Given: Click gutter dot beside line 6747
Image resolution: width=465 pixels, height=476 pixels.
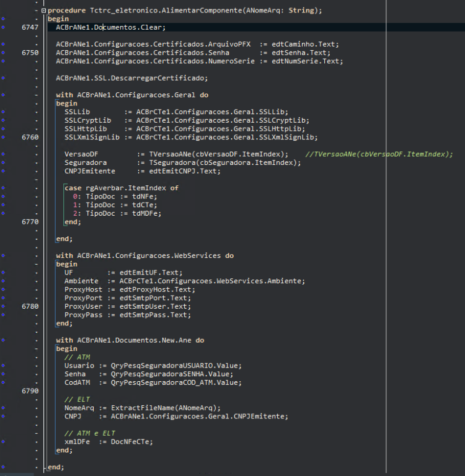Looking at the screenshot, I should (3, 27).
